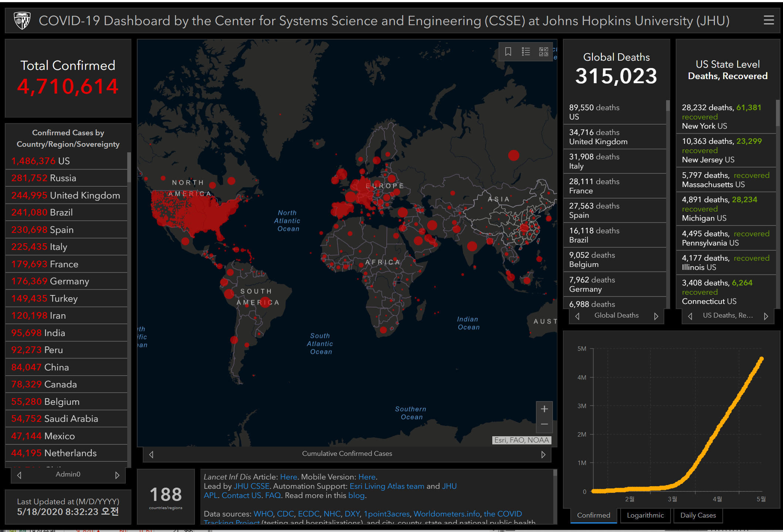Zoom out on map with minus button
783x532 pixels.
click(x=544, y=424)
